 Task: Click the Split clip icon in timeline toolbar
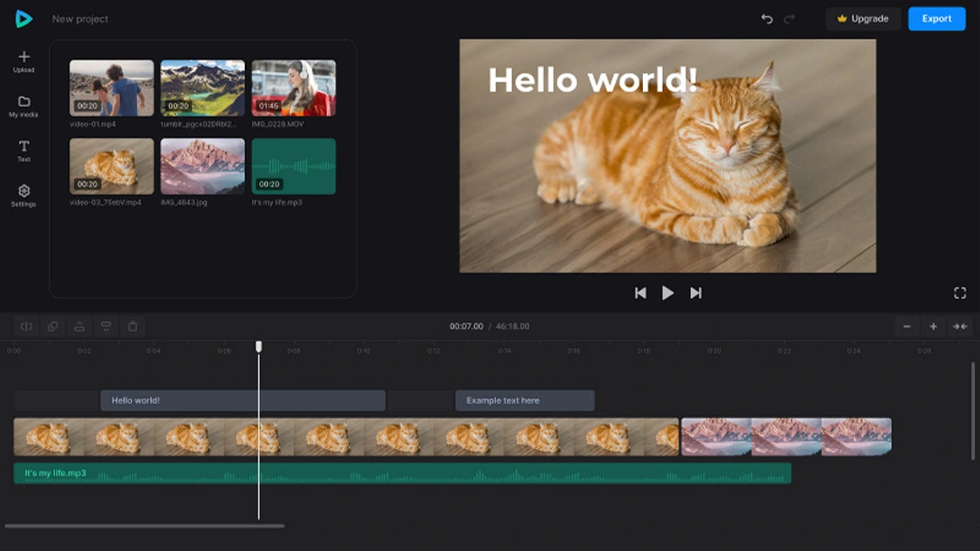(26, 327)
